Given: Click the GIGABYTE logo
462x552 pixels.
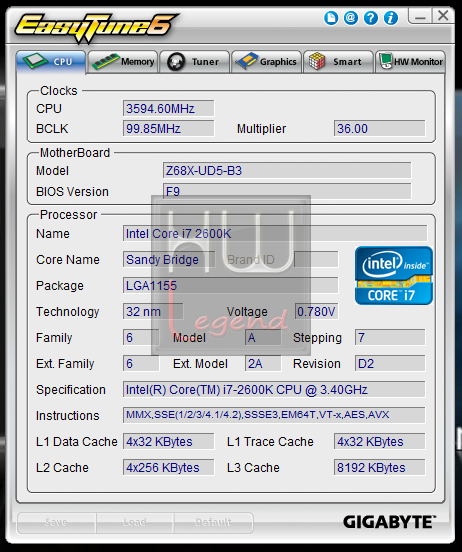Looking at the screenshot, I should 389,522.
